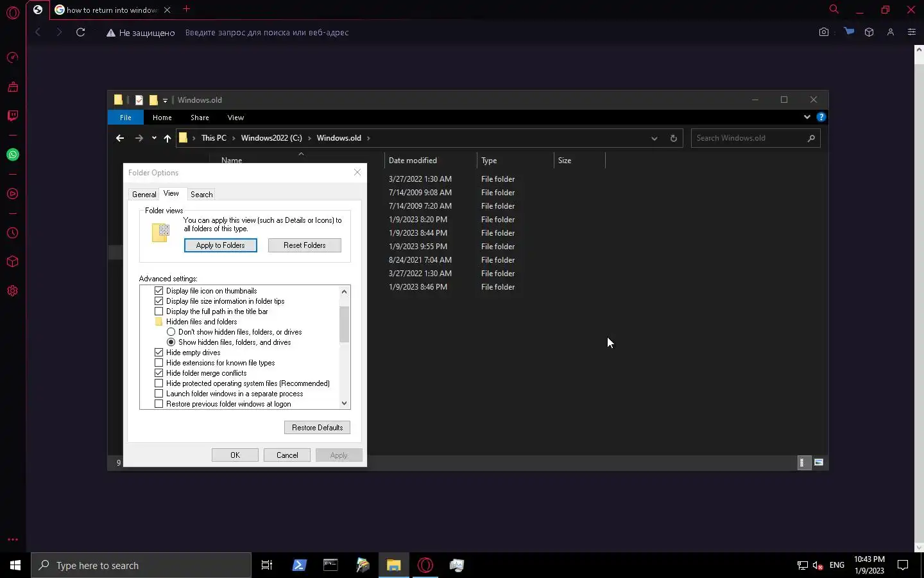Viewport: 924px width, 578px height.
Task: Open Extensions cube icon in sidebar
Action: [x=12, y=261]
